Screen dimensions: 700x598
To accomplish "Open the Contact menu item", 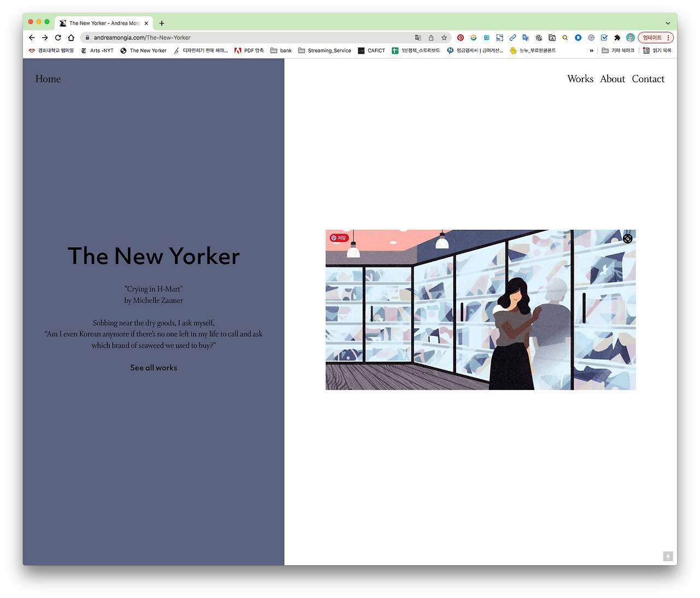I will 648,79.
